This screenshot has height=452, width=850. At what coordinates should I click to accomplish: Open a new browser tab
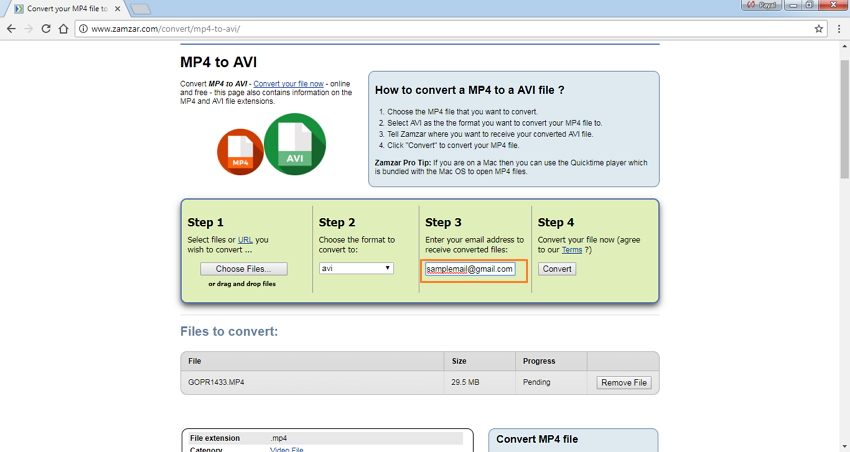point(140,9)
